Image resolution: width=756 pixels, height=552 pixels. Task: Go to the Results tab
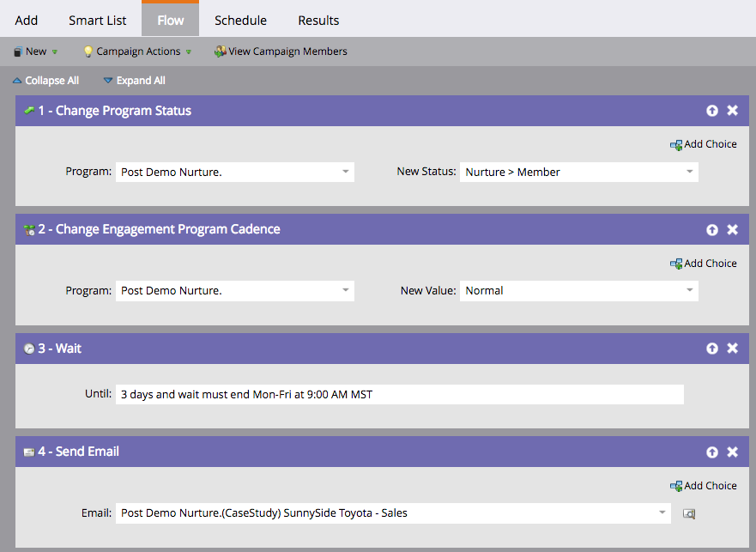(318, 20)
